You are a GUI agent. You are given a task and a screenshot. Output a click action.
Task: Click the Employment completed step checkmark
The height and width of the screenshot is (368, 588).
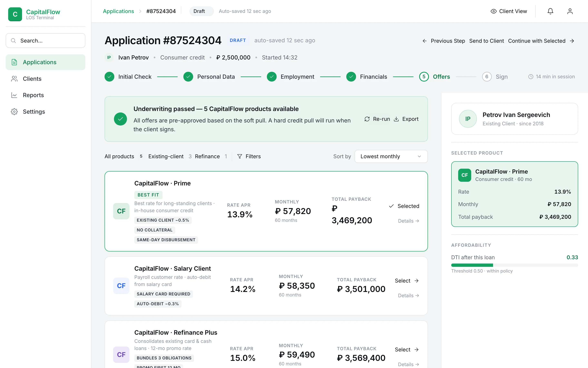[272, 77]
